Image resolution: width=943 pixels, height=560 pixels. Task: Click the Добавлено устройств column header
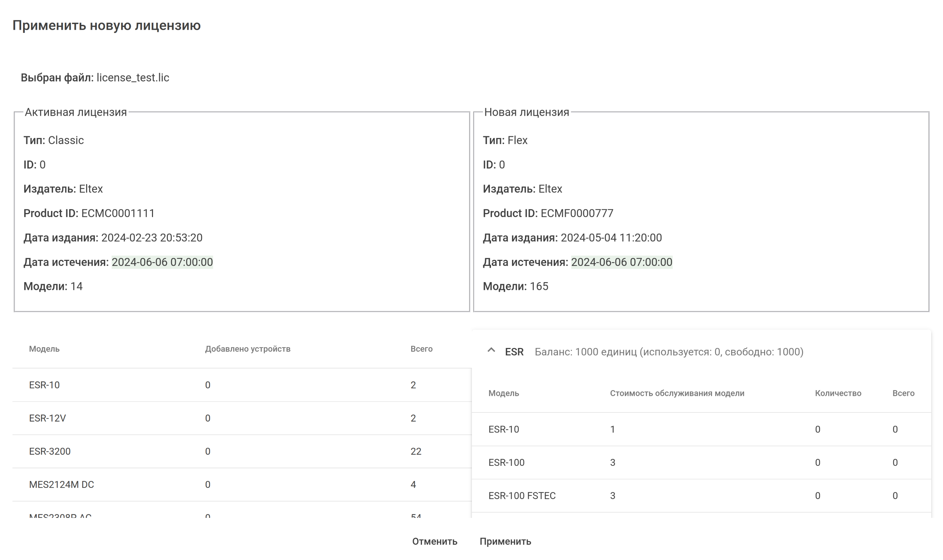coord(247,349)
